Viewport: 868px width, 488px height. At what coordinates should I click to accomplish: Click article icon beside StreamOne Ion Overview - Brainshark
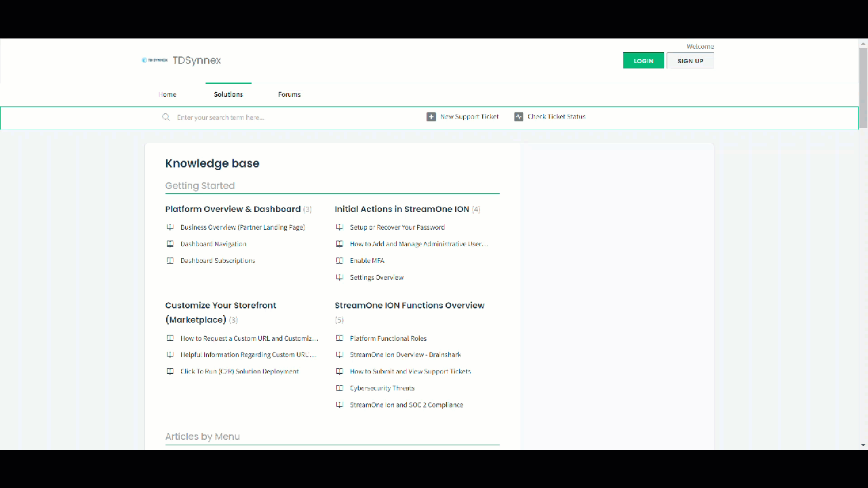coord(340,354)
